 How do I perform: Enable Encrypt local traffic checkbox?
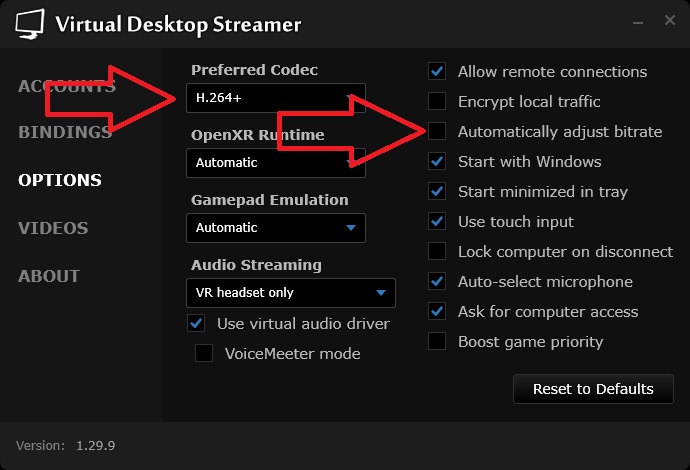[437, 101]
